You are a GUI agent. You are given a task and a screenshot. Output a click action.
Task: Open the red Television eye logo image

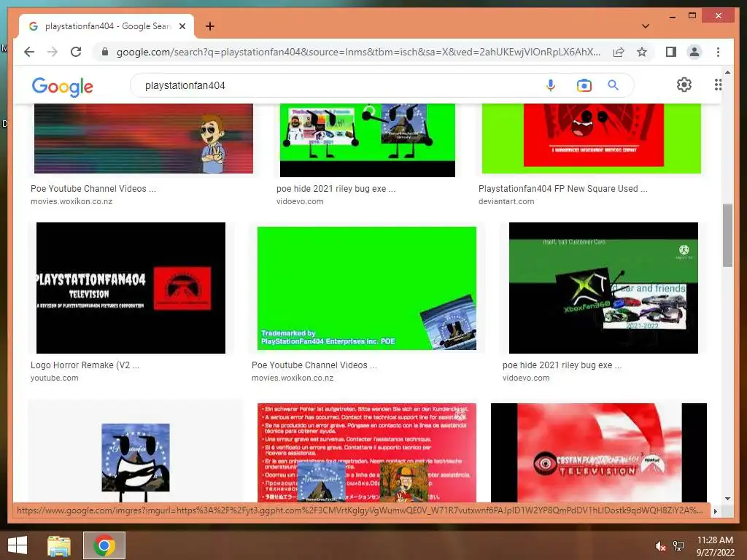(x=599, y=452)
